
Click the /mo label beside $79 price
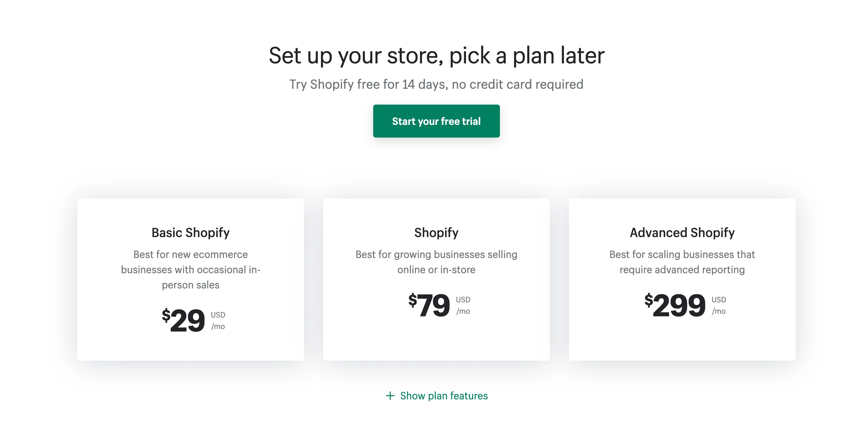click(463, 311)
